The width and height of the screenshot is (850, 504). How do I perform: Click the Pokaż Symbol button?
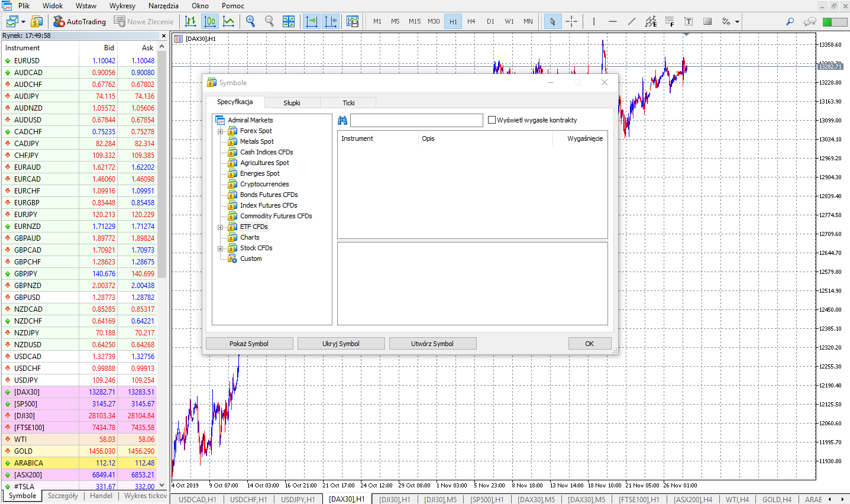point(249,344)
